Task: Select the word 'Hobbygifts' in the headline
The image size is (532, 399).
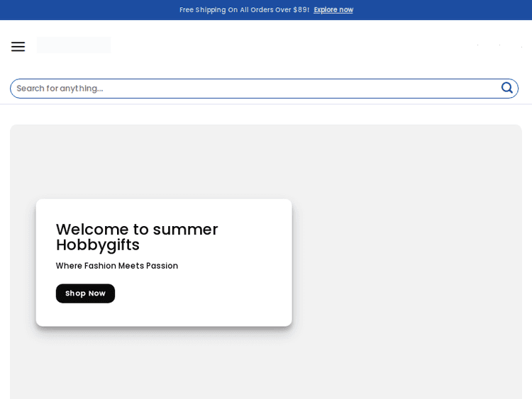Action: 98,245
